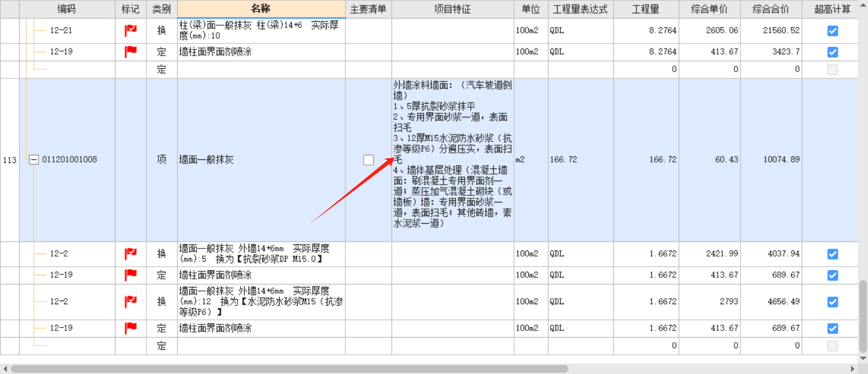Click the flag in the 抗裂砂浆 12-2 row

click(131, 254)
